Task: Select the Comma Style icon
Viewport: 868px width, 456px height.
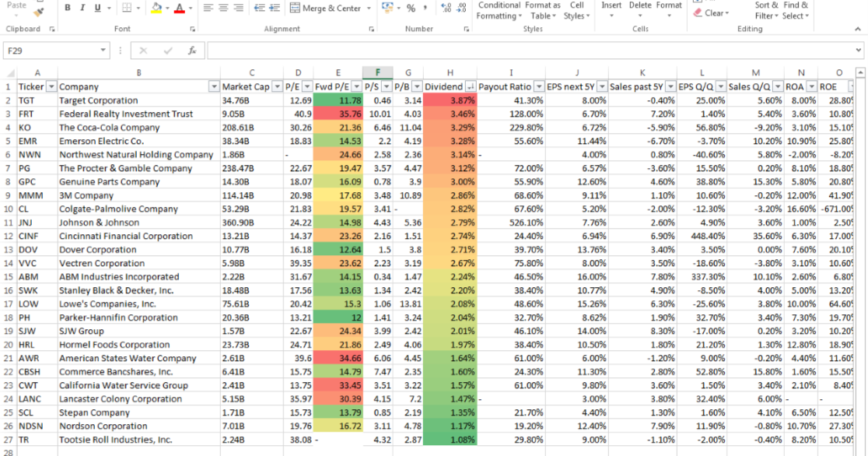Action: (x=425, y=8)
